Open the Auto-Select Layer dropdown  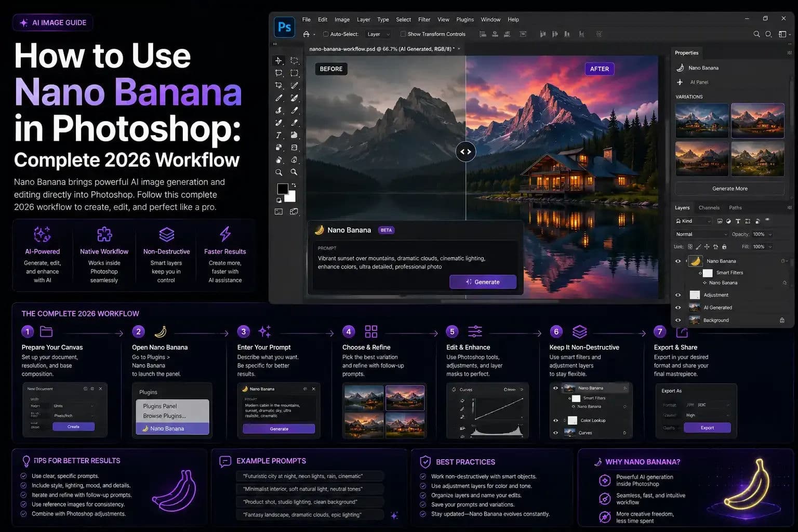point(378,34)
